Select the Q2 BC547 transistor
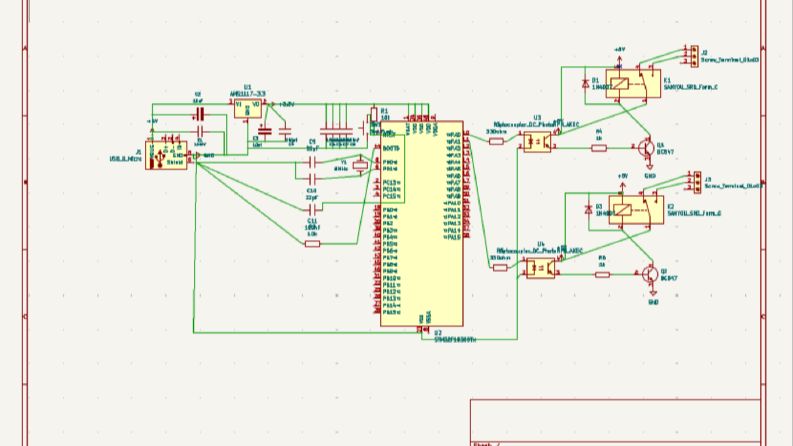The height and width of the screenshot is (446, 793). pos(650,274)
